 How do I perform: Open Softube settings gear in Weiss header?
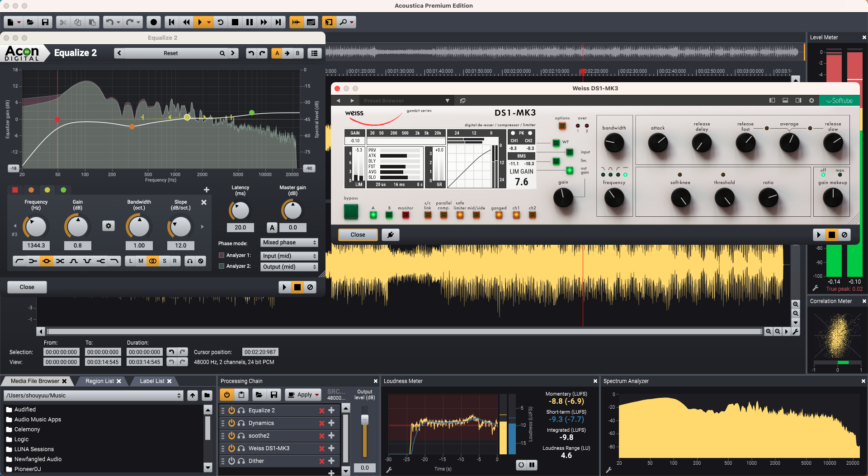811,101
